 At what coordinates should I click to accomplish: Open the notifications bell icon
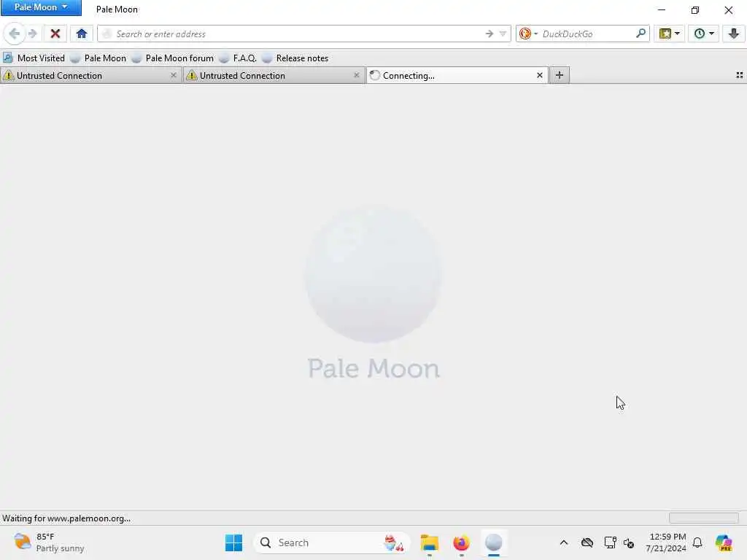(697, 542)
